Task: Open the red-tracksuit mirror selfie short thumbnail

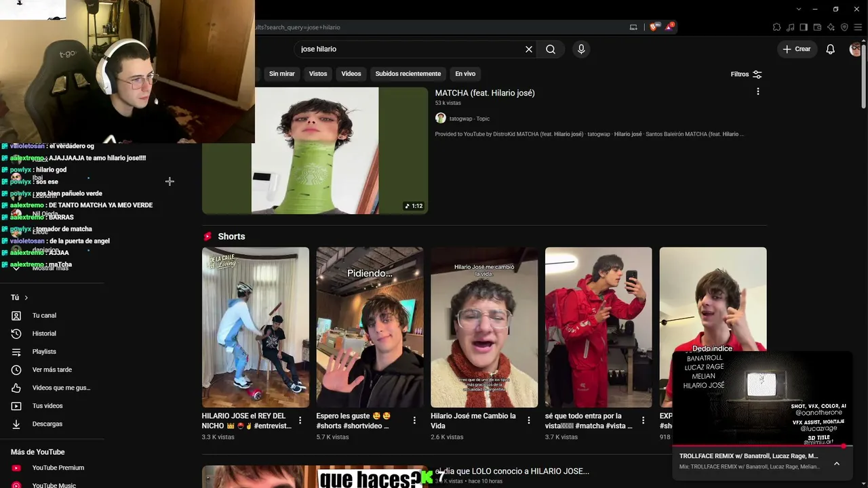Action: 599,327
